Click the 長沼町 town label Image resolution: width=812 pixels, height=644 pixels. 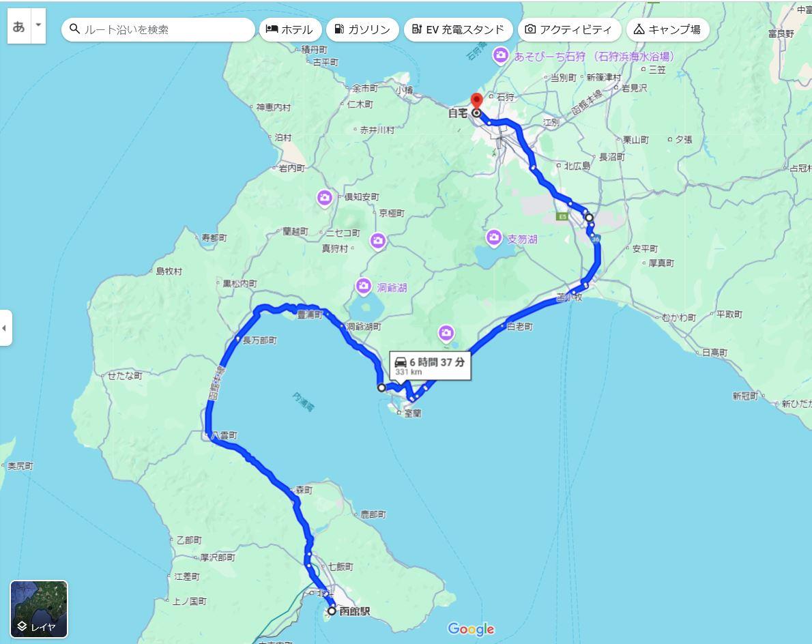(612, 156)
